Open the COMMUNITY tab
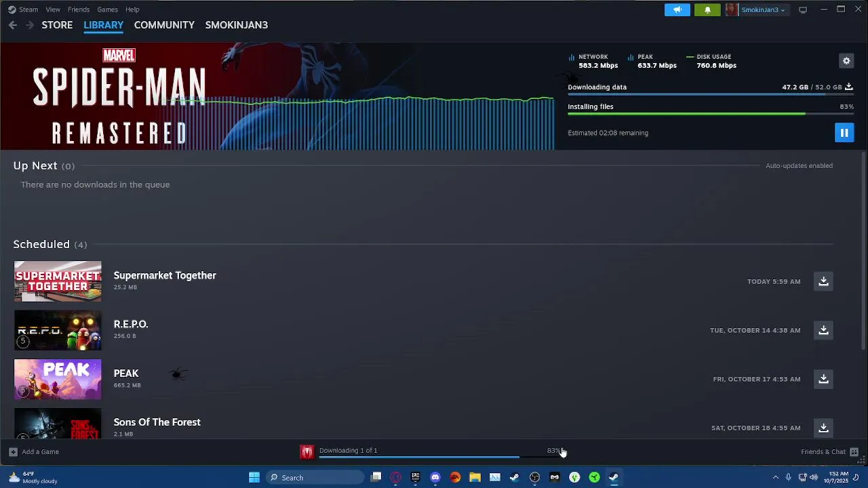The height and width of the screenshot is (488, 868). [164, 25]
